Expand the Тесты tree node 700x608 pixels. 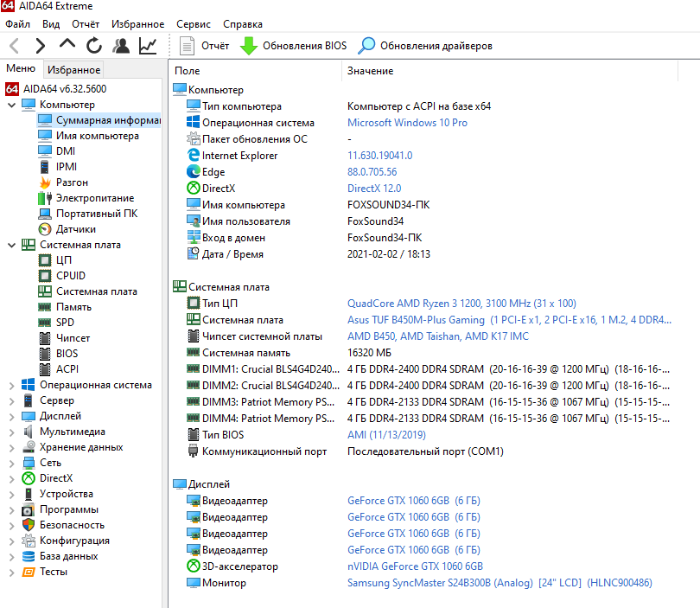pos(11,573)
